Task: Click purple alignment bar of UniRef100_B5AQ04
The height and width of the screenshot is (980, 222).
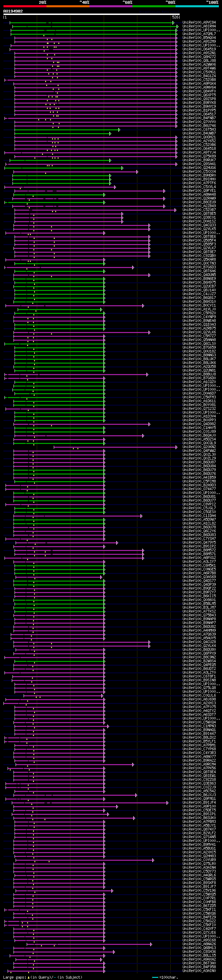Action: click(96, 38)
